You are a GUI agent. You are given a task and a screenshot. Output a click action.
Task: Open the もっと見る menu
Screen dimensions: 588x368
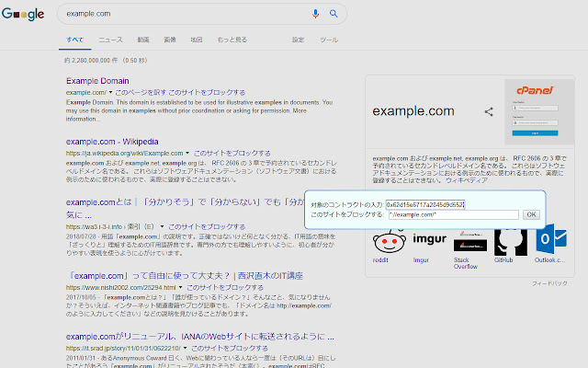232,40
